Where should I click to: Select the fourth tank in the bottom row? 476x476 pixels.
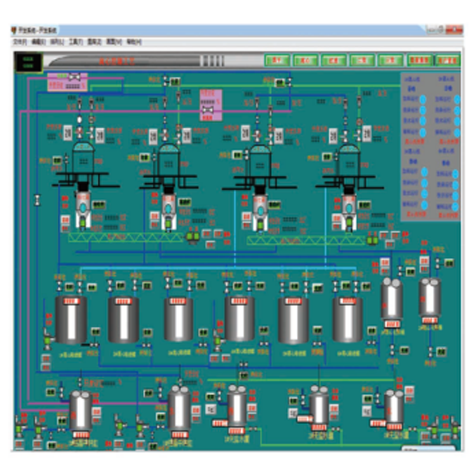319,407
